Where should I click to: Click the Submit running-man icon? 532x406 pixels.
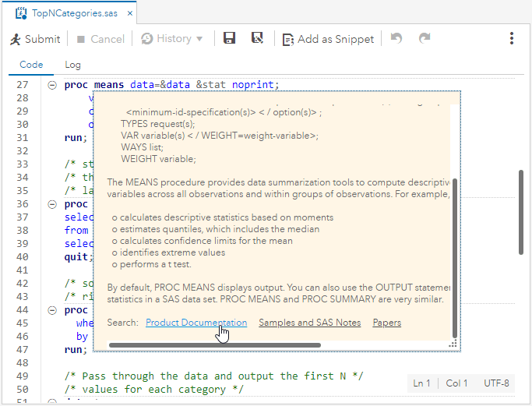click(16, 39)
